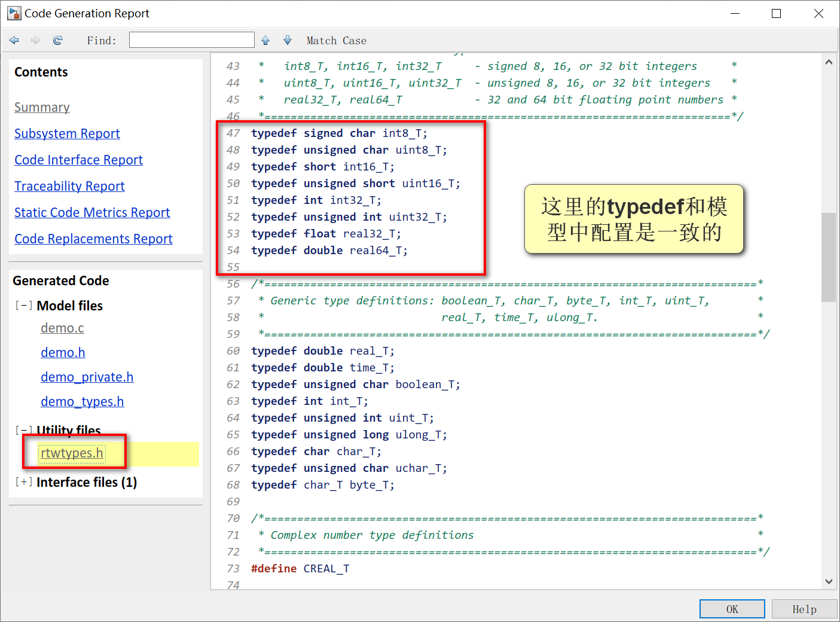Open the Traceability Report link
This screenshot has width=840, height=622.
[69, 186]
